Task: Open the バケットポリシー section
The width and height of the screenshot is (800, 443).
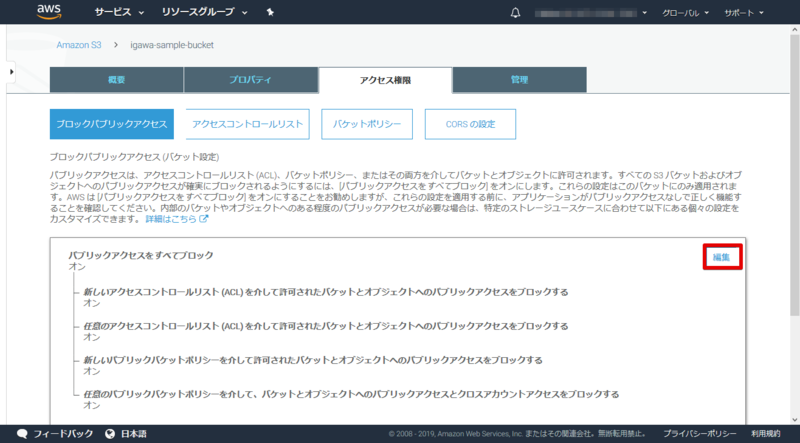Action: coord(367,124)
